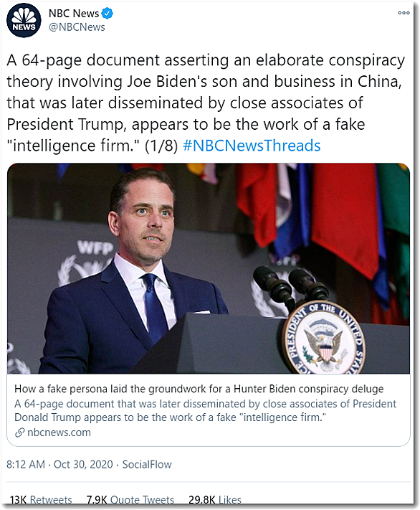Follow the #NBCNewsThreads hashtag

(x=252, y=146)
